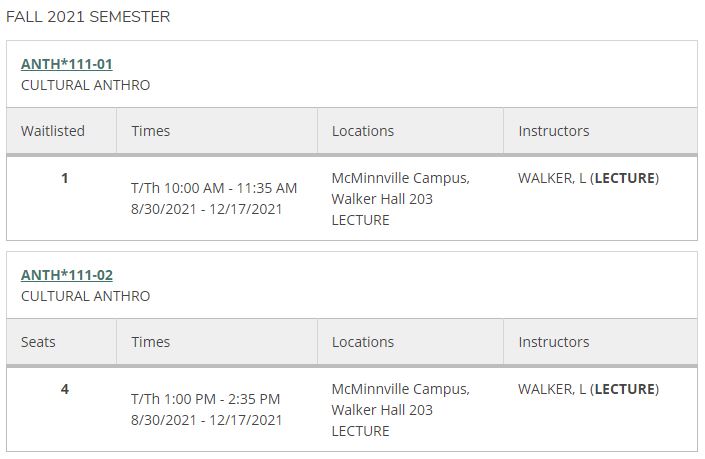Viewport: 705px width, 459px height.
Task: Click the T/Th 10:00 AM - 11:35 AM time
Action: point(214,188)
